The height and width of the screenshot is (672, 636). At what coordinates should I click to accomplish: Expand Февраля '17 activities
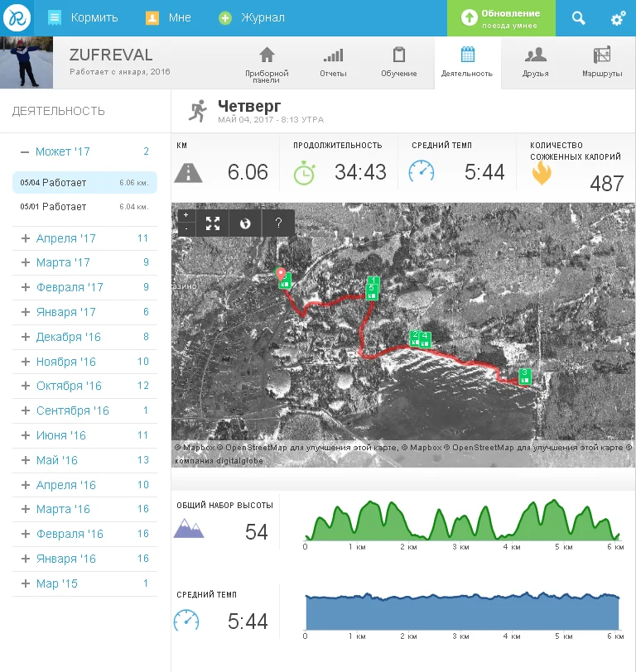[26, 287]
